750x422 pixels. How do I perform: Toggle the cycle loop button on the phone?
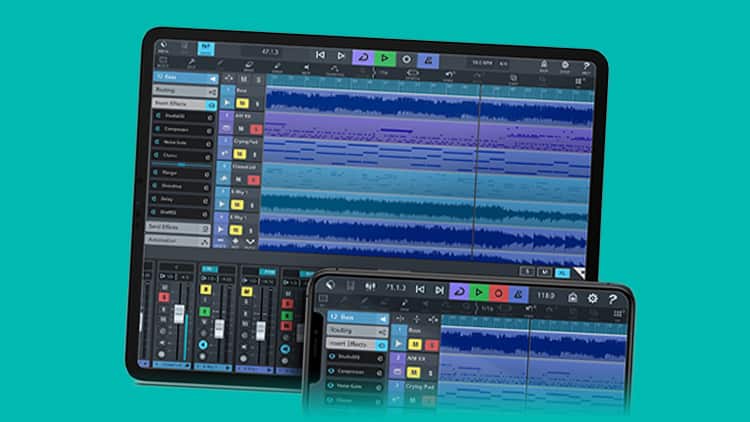pos(459,291)
